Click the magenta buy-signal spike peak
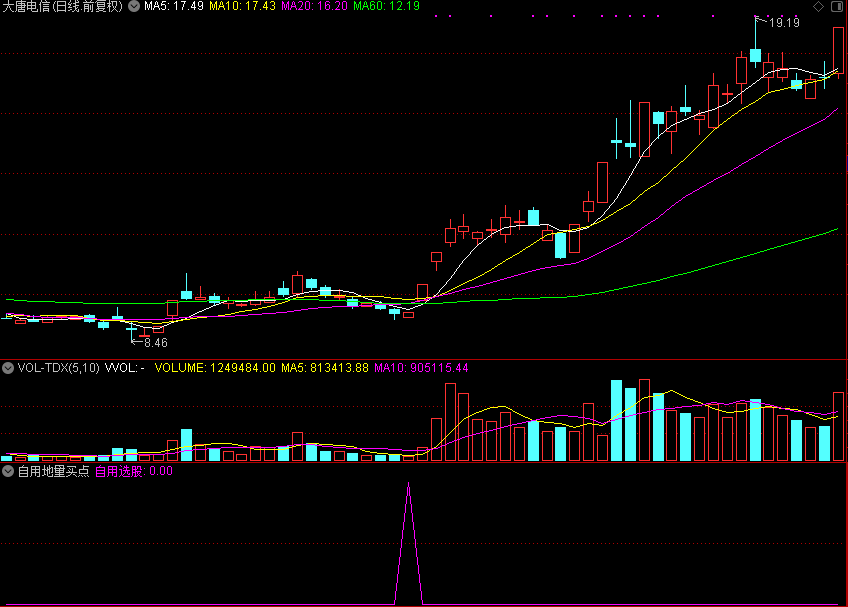This screenshot has width=848, height=607. coord(408,485)
